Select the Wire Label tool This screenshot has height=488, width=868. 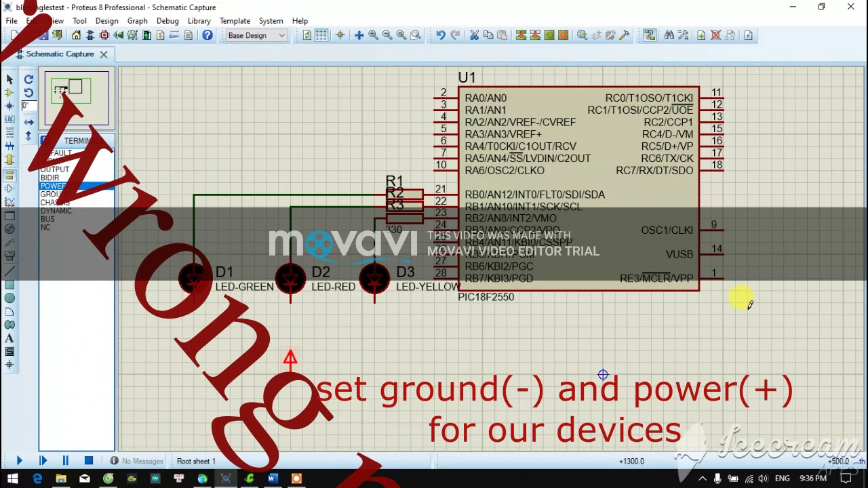pyautogui.click(x=9, y=119)
